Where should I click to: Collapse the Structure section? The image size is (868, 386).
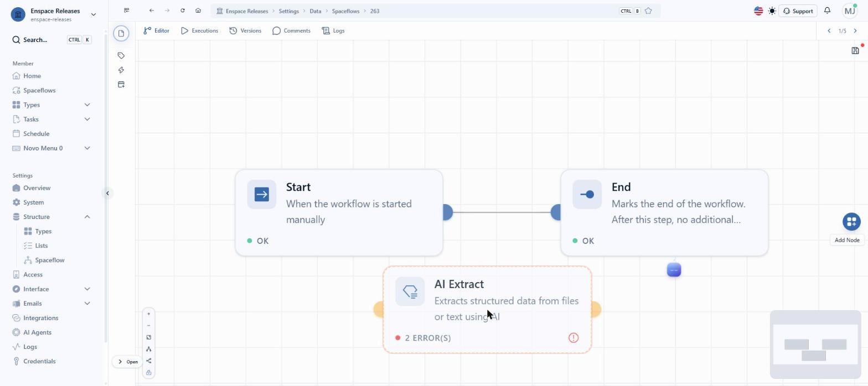tap(87, 217)
